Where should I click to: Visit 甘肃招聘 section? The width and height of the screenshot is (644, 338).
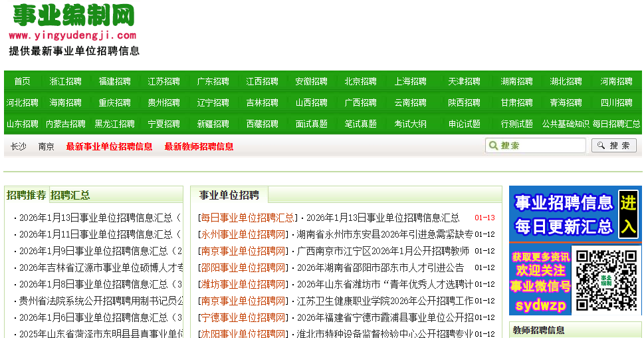(x=516, y=103)
